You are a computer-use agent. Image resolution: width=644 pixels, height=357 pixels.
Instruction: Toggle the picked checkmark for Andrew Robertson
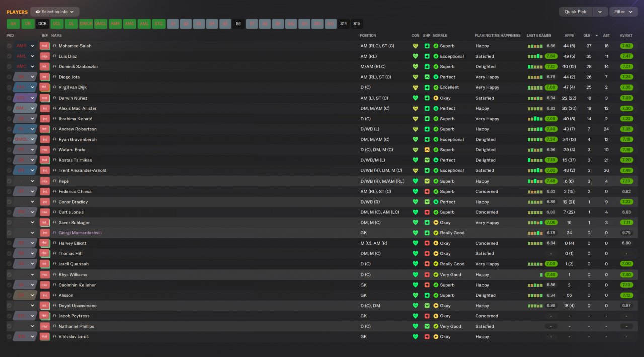9,129
